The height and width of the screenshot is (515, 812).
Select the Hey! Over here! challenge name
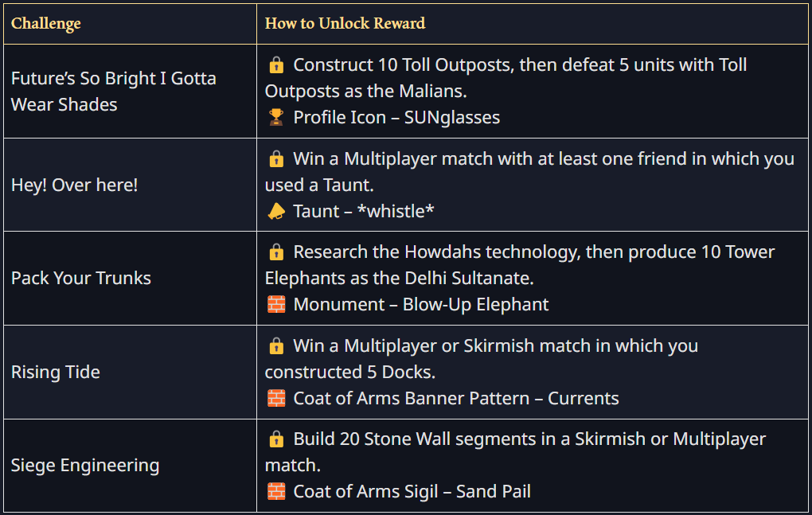[74, 185]
